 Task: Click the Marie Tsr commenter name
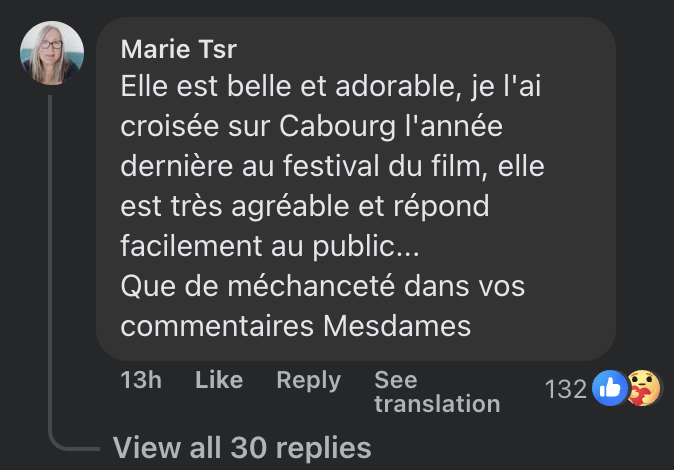178,49
